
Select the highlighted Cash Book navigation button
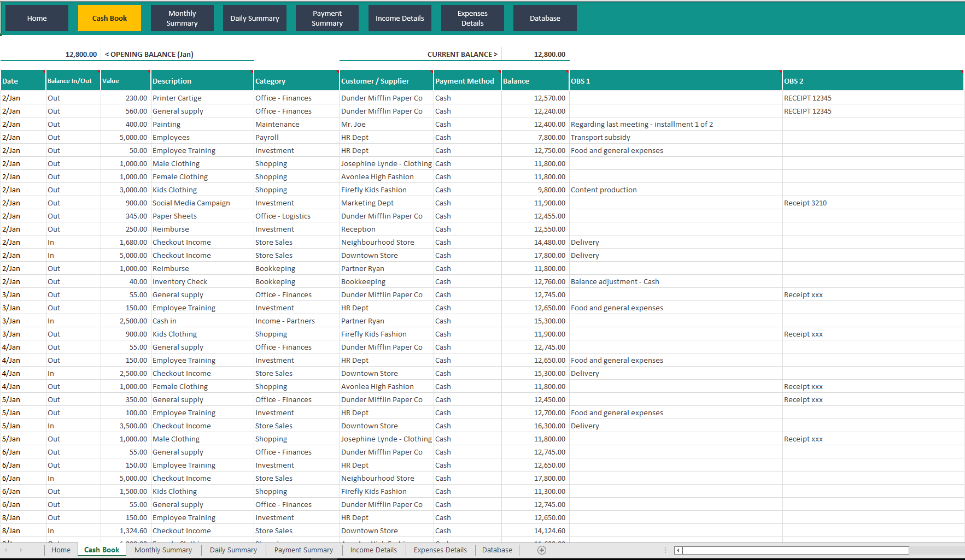(x=109, y=17)
